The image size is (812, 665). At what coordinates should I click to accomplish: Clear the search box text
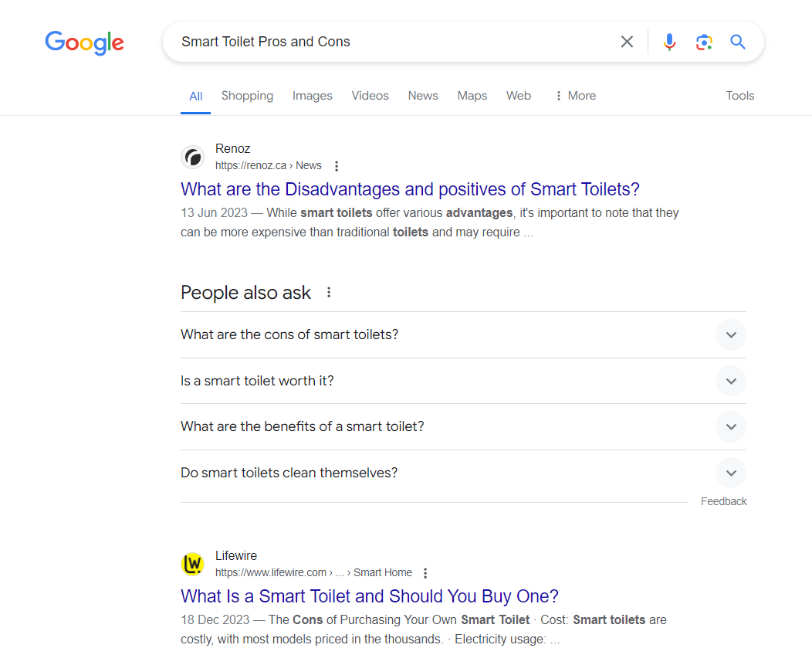tap(627, 42)
